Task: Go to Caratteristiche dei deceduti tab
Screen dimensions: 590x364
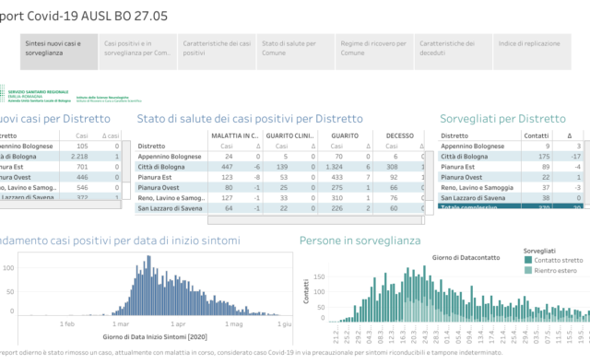Action: [454, 52]
